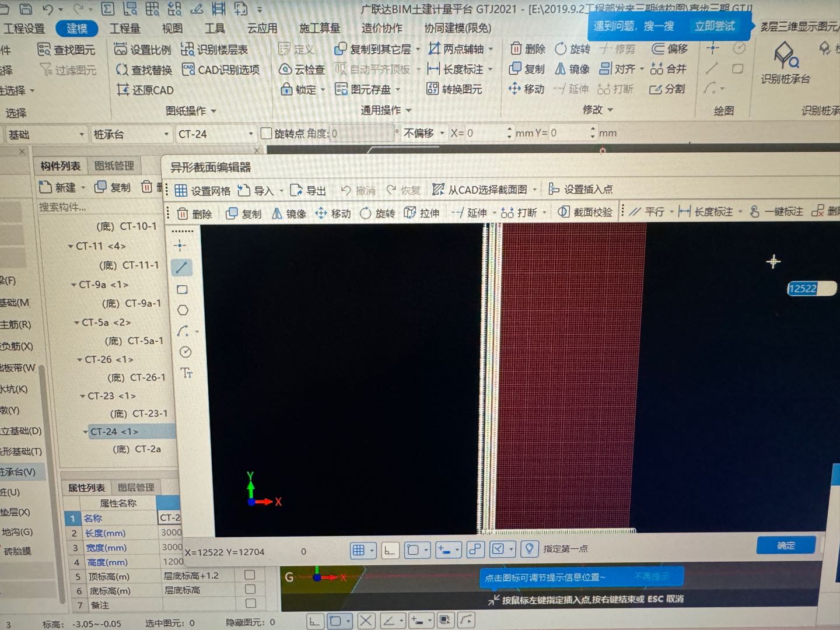The image size is (840, 630).
Task: Click 查找图元 in main ribbon
Action: 66,50
